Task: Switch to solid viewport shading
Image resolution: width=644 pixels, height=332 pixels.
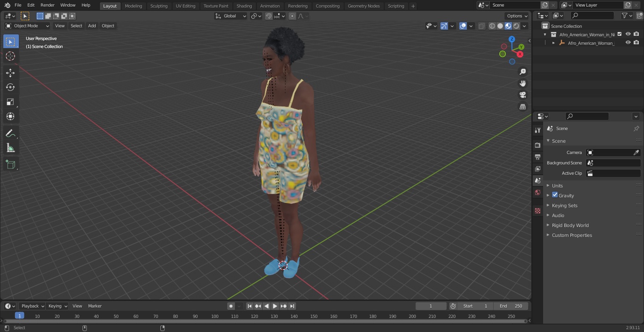Action: pyautogui.click(x=500, y=26)
